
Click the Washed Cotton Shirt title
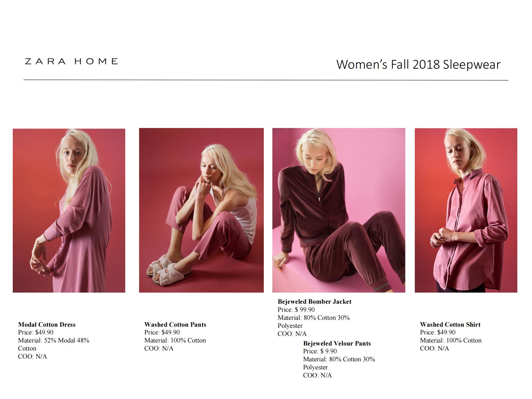450,324
